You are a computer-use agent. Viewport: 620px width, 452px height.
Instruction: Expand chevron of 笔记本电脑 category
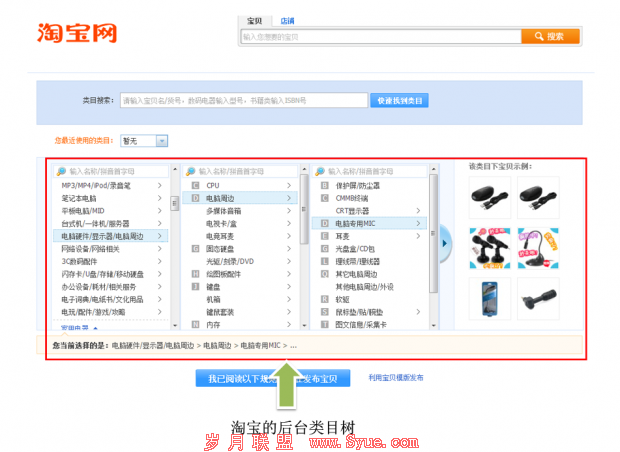[x=160, y=198]
